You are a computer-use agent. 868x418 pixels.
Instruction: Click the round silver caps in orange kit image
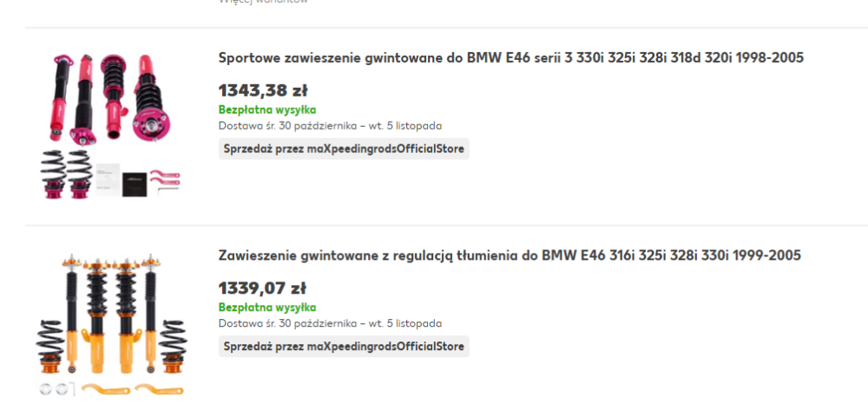(x=52, y=388)
